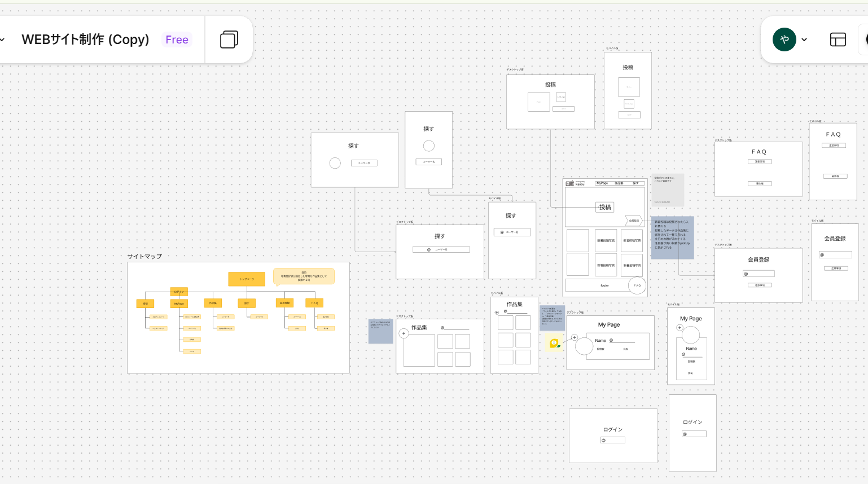868x484 pixels.
Task: Click the plus circle on desktop My Page frame
Action: point(575,337)
